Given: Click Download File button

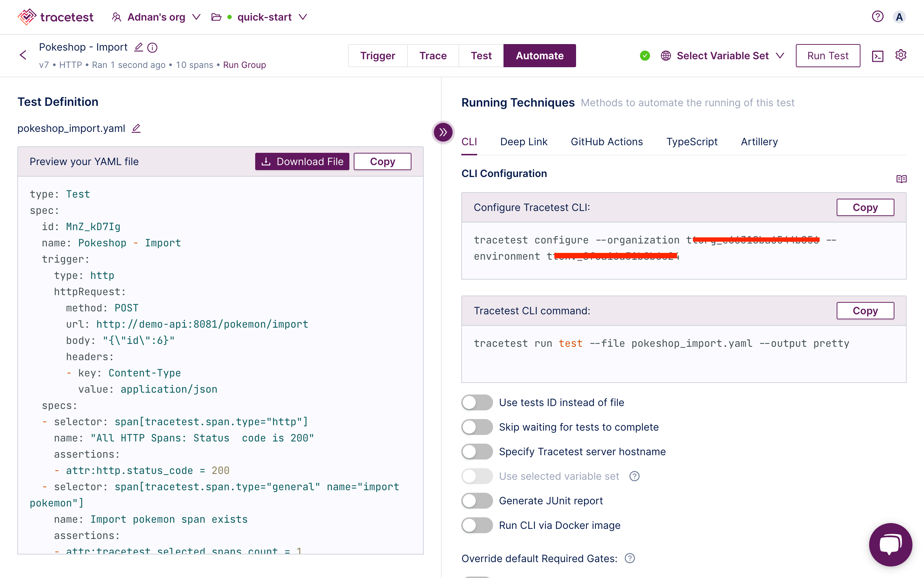Looking at the screenshot, I should [x=302, y=162].
